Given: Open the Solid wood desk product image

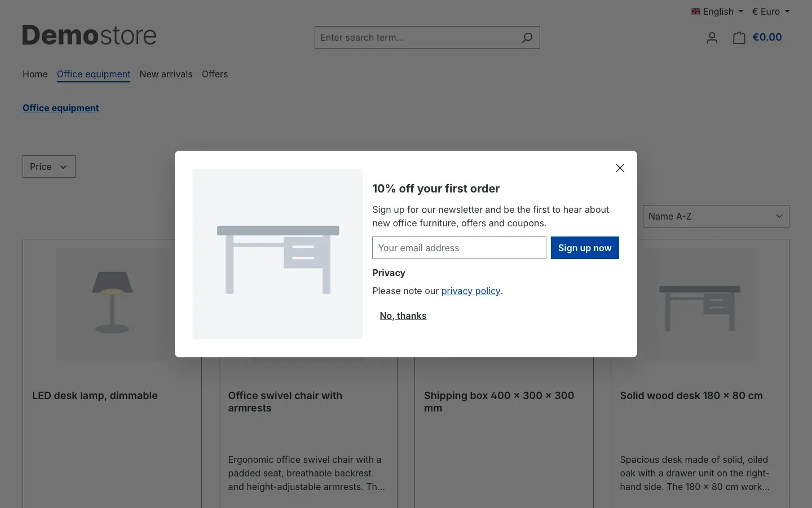Looking at the screenshot, I should (x=700, y=304).
